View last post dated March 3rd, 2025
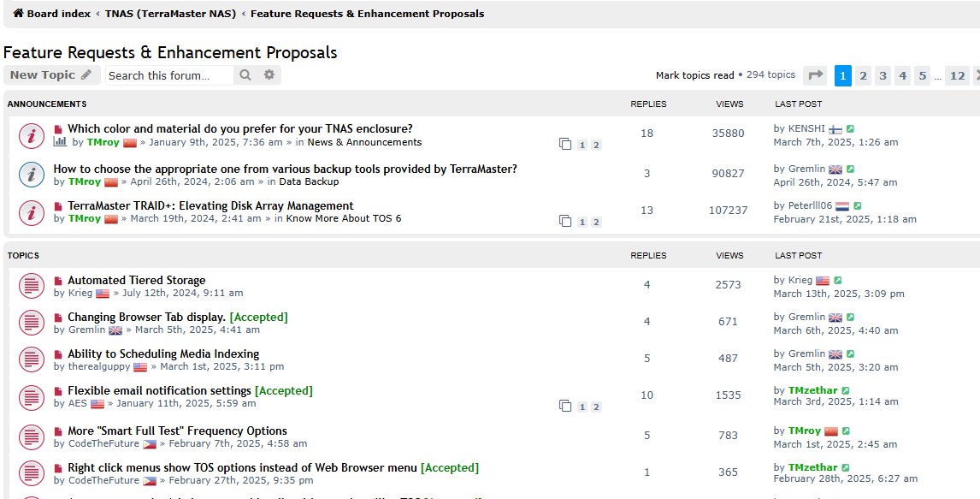The width and height of the screenshot is (980, 499). 845,391
